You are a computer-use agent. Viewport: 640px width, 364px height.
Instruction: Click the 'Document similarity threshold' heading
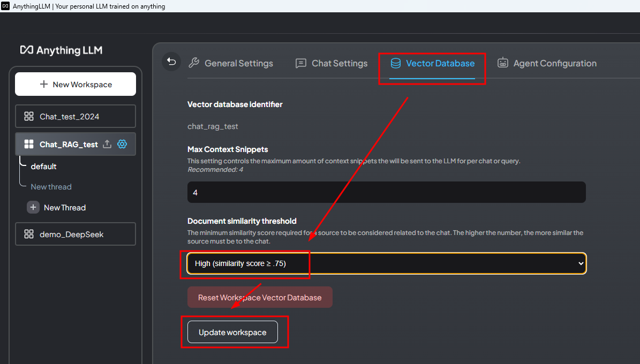point(242,221)
